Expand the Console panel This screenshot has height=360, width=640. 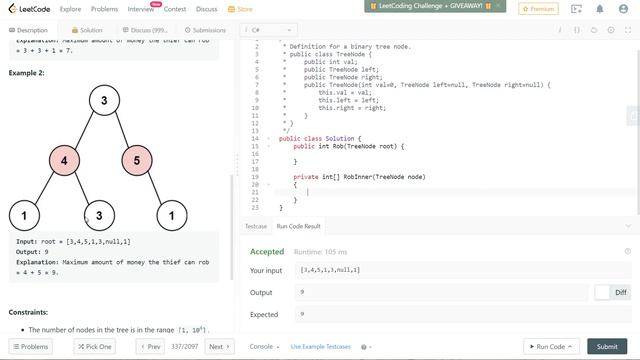[x=264, y=347]
